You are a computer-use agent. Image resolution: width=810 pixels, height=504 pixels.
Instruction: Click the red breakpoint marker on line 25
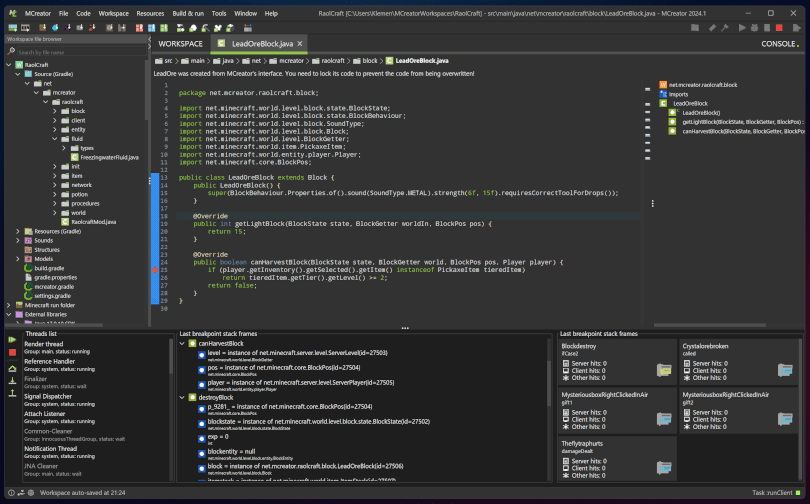pyautogui.click(x=155, y=270)
